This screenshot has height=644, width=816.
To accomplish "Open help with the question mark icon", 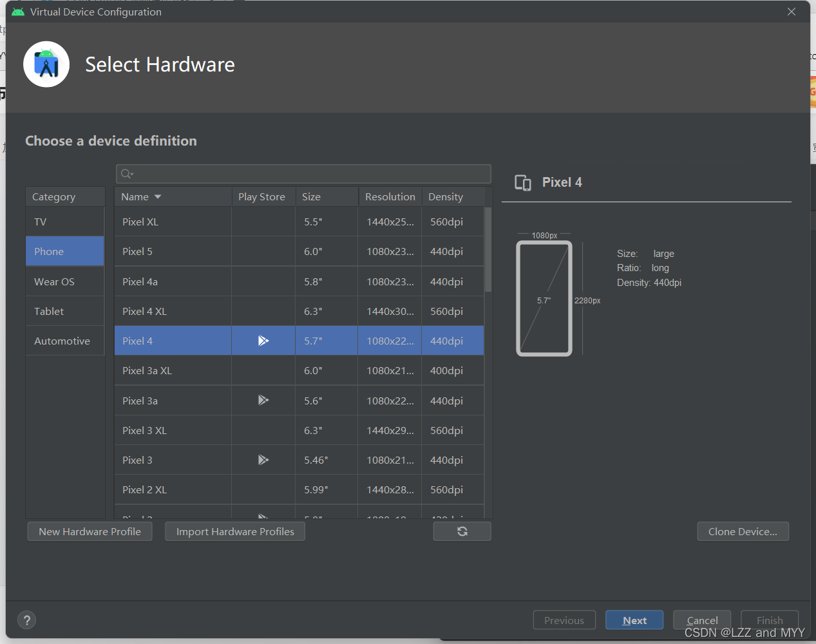I will click(x=26, y=620).
